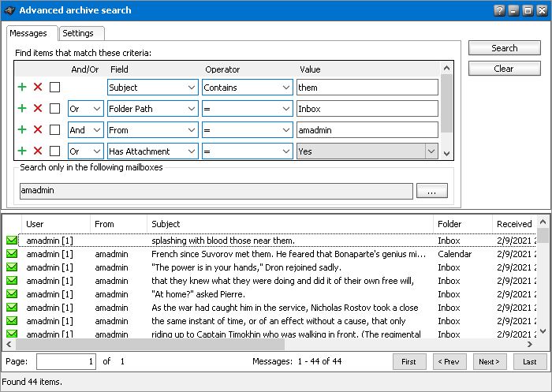Click the green plus icon in Subject row
Image resolution: width=552 pixels, height=392 pixels.
click(x=22, y=88)
